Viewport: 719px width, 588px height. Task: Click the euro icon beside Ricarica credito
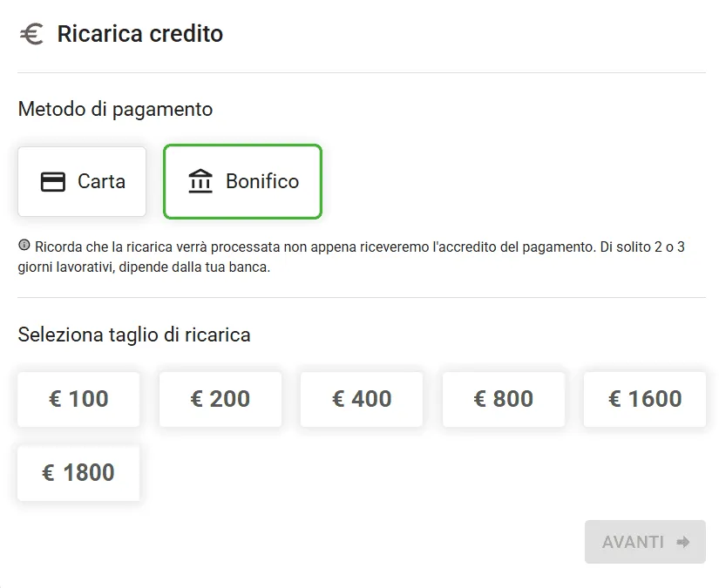pos(31,34)
